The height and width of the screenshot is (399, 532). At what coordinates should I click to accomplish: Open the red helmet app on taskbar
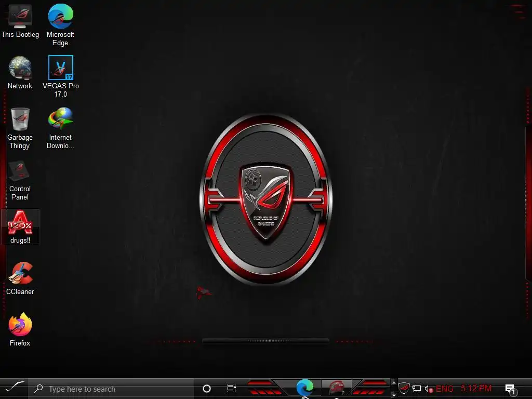[336, 388]
